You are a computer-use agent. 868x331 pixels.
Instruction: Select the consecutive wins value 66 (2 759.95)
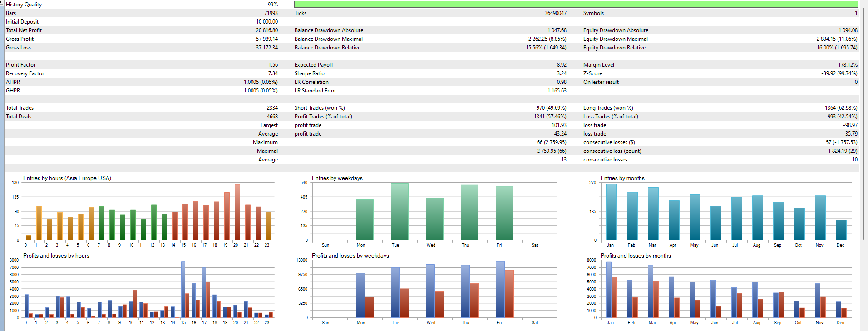(x=552, y=142)
